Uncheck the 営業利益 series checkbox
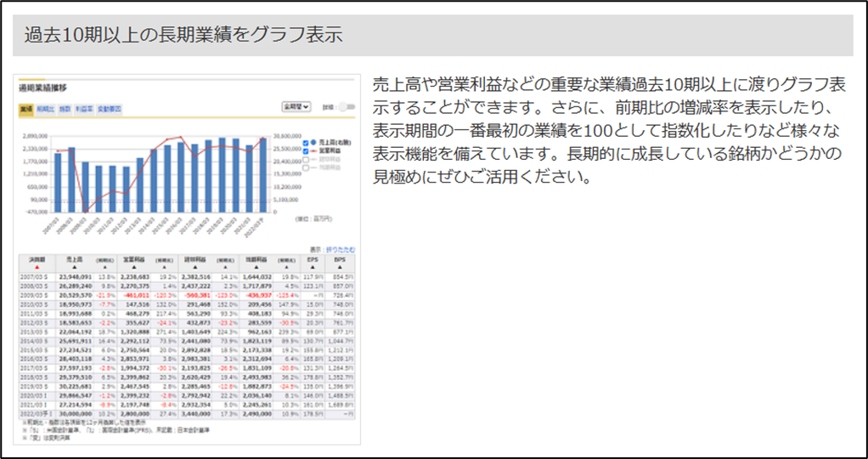The width and height of the screenshot is (868, 459). 306,150
